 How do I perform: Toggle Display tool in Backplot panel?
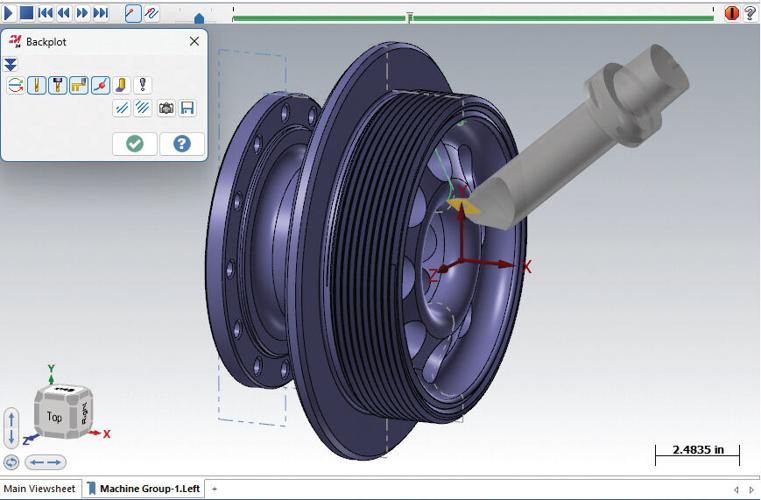(x=36, y=86)
